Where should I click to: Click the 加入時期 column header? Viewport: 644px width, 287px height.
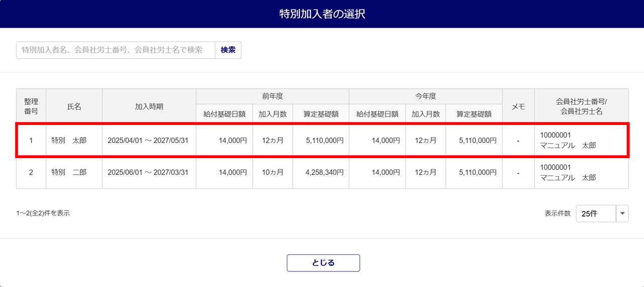point(149,106)
